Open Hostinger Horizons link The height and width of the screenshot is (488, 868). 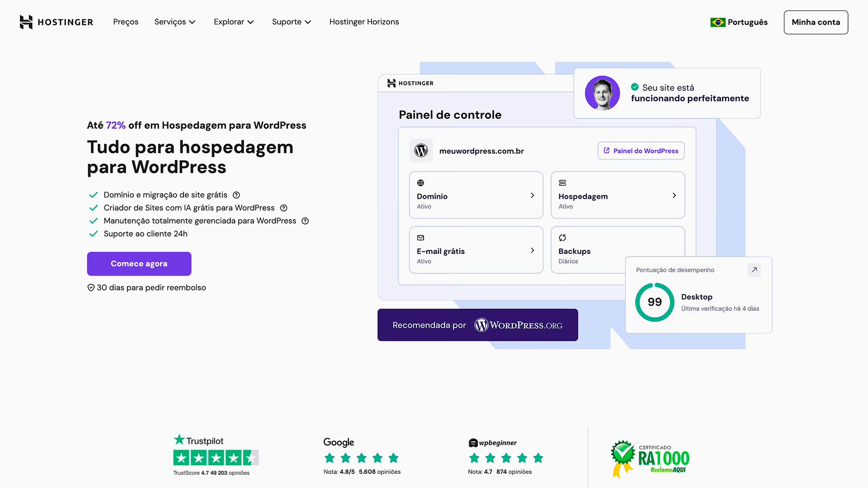pyautogui.click(x=364, y=22)
